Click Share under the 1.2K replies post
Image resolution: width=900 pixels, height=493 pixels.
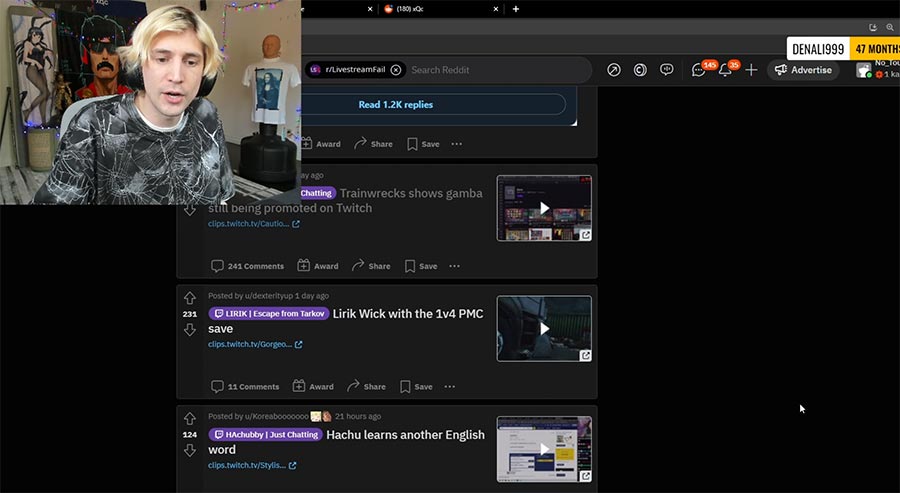coord(373,144)
